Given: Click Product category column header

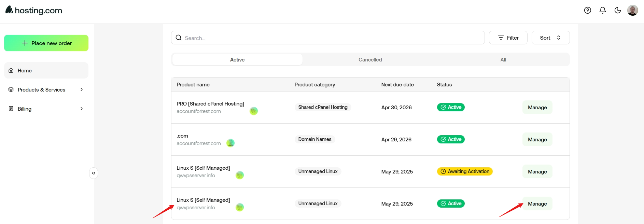Looking at the screenshot, I should click(x=315, y=84).
